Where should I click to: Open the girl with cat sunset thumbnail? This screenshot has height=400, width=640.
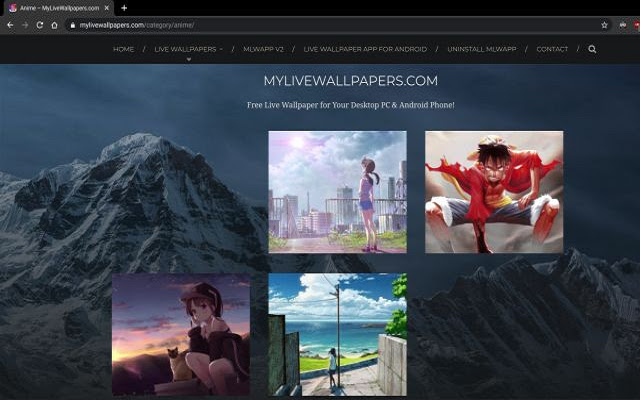pyautogui.click(x=181, y=335)
